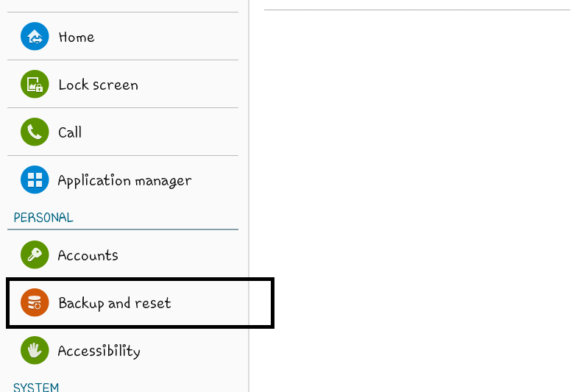Click the empty detail pane on right
This screenshot has width=585, height=392.
[x=417, y=202]
